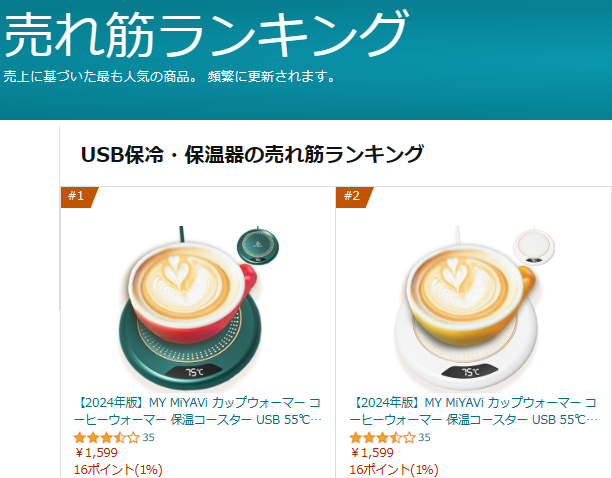Click the USB保冷・保温器の売れ筋ランキング heading
Screen dimensions: 612x478
[x=252, y=154]
